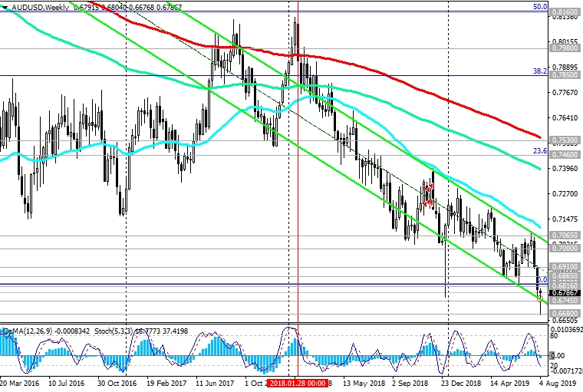Click the 19 Feb 2017 date label

coord(166,383)
